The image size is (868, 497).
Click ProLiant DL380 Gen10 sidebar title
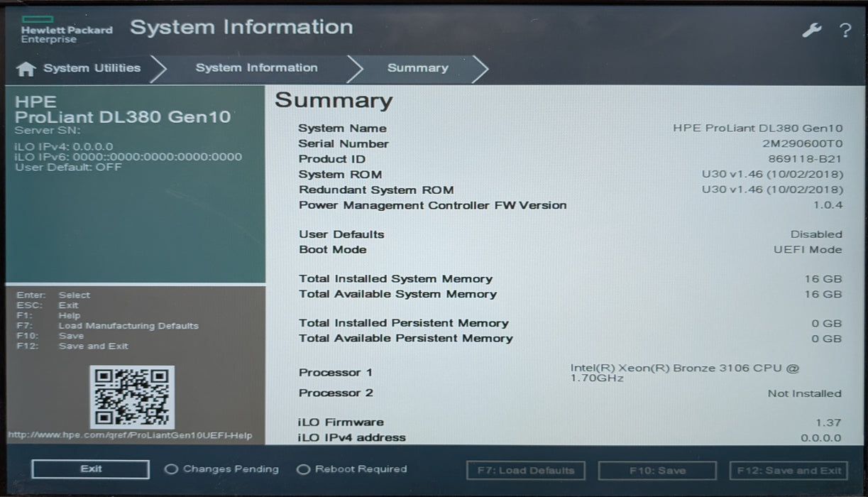coord(123,118)
